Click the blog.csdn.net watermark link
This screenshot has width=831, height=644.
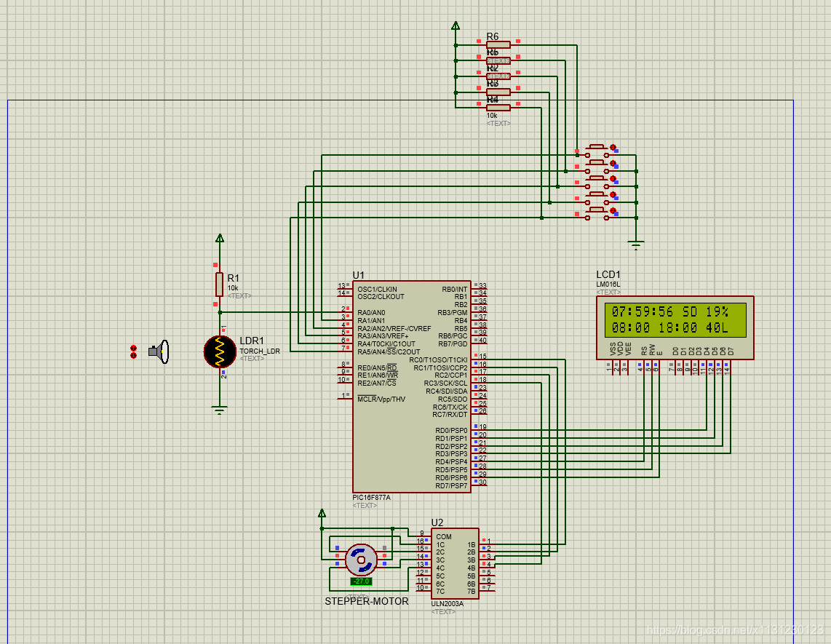[736, 629]
